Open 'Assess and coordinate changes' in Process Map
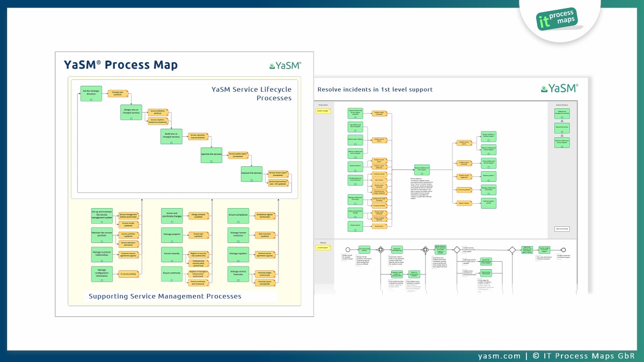The height and width of the screenshot is (362, 644). [172, 216]
